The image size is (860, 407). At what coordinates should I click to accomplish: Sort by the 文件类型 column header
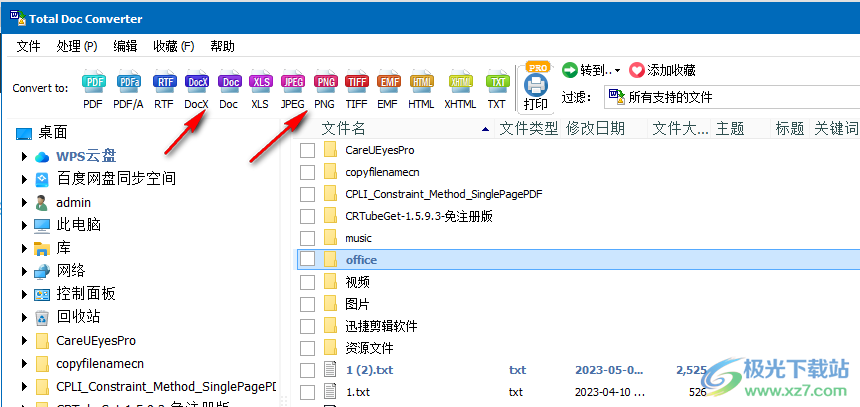pyautogui.click(x=528, y=129)
